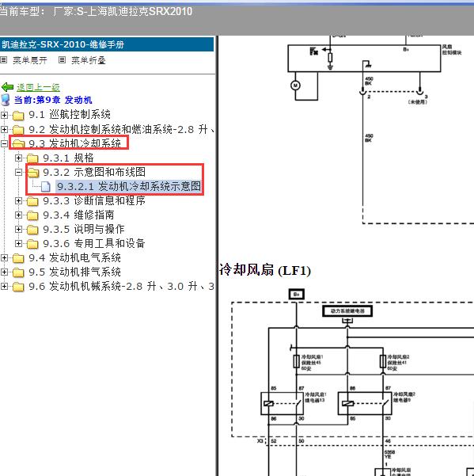Open 9.3.5 说明与操作 tree item
This screenshot has height=476, width=474.
84,229
